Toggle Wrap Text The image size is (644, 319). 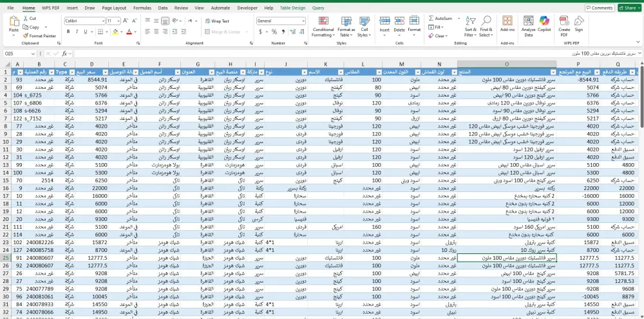(x=217, y=21)
